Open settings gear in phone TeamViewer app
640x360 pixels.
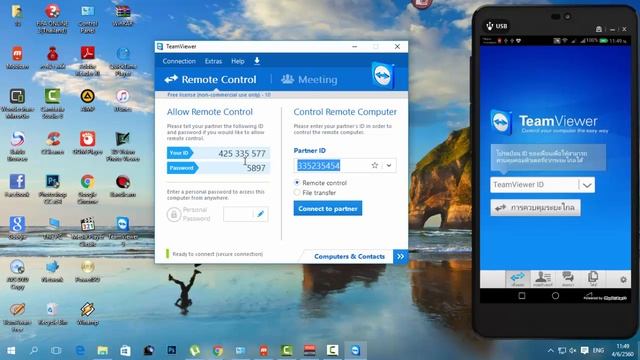click(x=623, y=280)
